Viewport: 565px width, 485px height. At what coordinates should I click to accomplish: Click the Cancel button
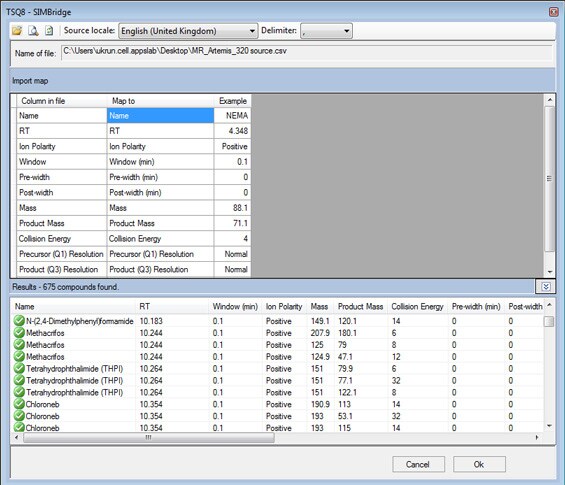coord(418,464)
